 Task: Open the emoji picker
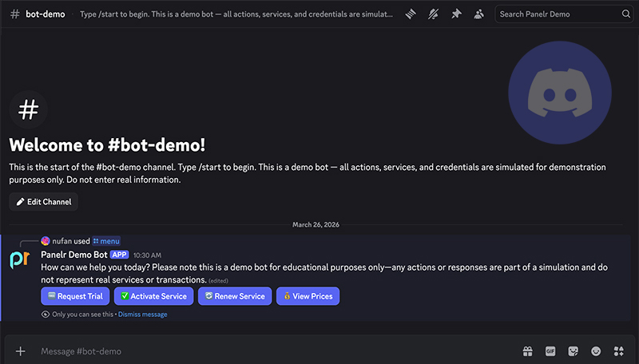[596, 351]
